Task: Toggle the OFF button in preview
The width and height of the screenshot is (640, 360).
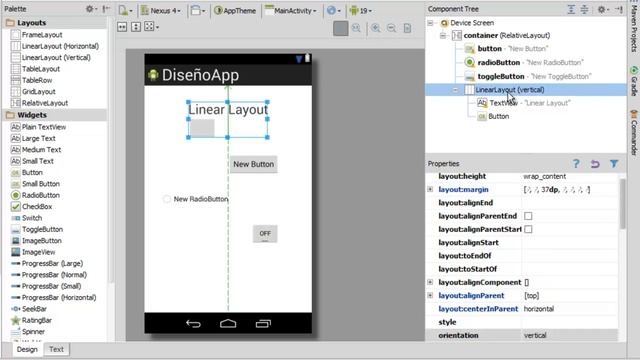Action: pos(265,234)
